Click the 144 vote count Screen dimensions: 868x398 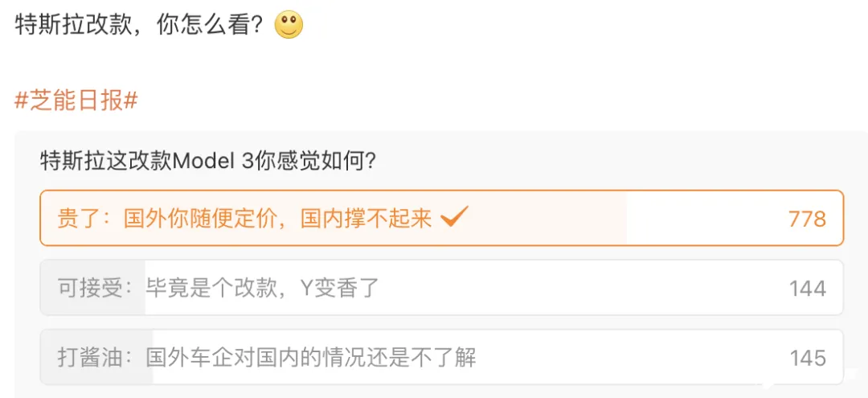coord(808,289)
